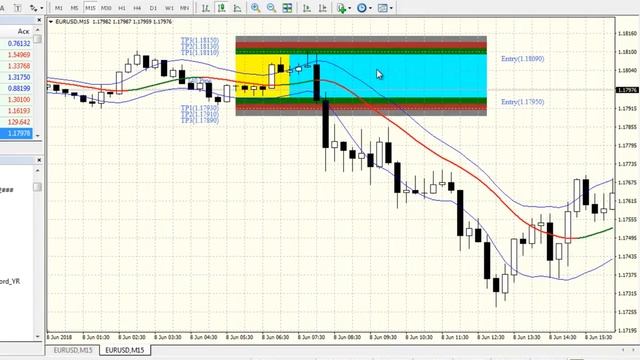Image resolution: width=640 pixels, height=360 pixels.
Task: Click Navigator scrollbar up arrow
Action: point(38,170)
